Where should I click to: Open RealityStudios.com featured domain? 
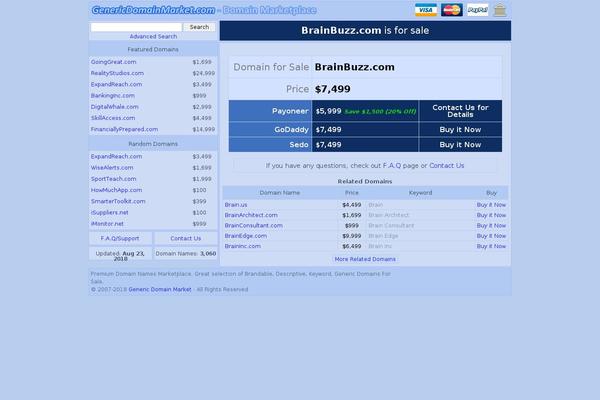117,73
